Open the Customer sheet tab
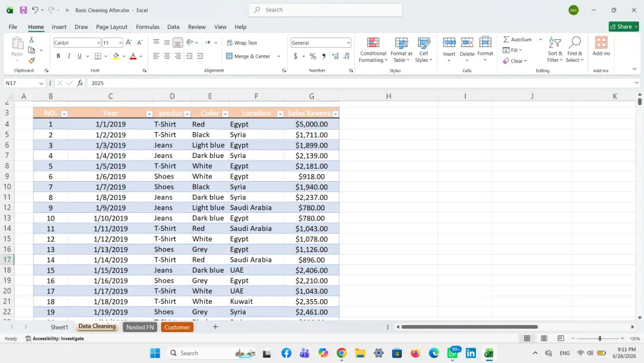The image size is (644, 363). 177,328
